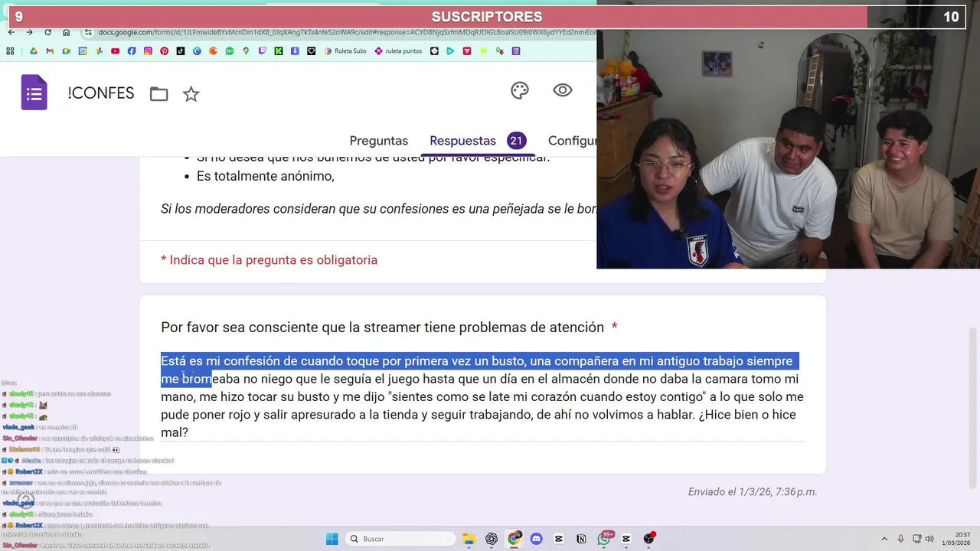Click the site information icon in address bar

89,32
